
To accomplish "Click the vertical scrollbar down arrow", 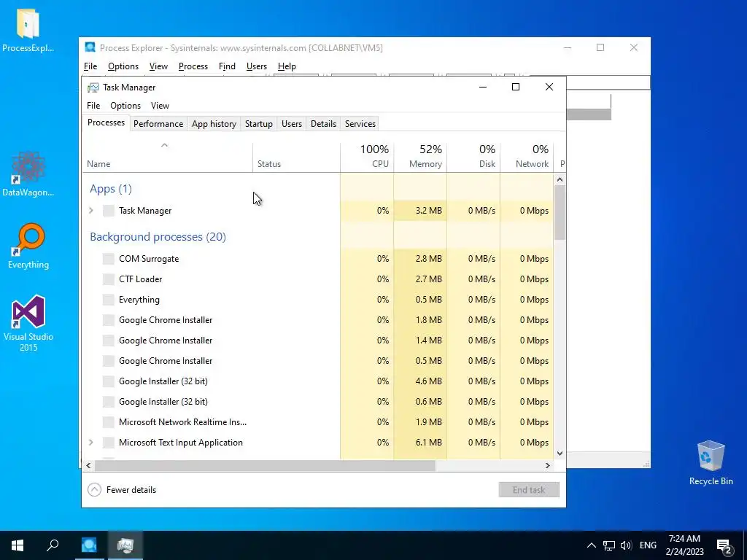I will pos(560,454).
